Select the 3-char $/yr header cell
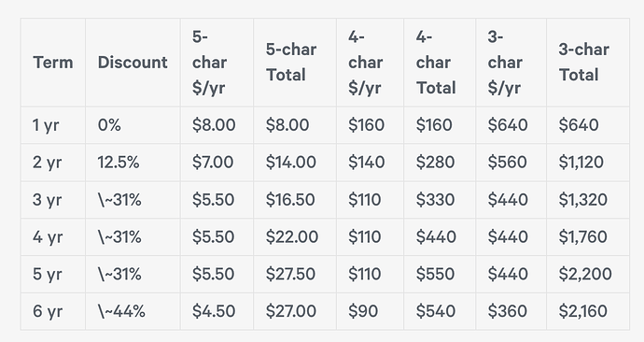This screenshot has height=342, width=644. [x=511, y=63]
